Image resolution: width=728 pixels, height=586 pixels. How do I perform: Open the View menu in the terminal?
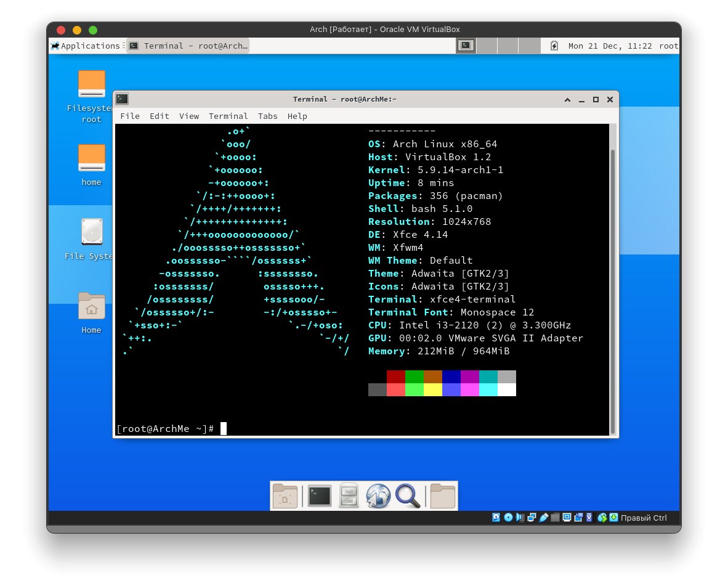pos(189,116)
